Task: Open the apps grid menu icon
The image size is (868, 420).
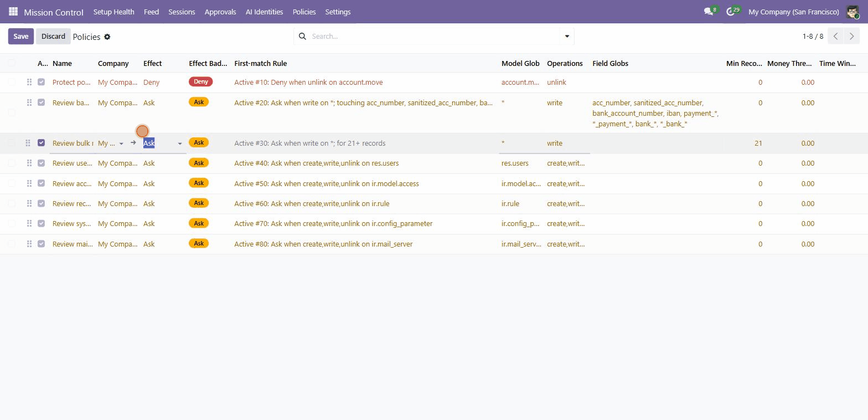Action: click(x=13, y=12)
